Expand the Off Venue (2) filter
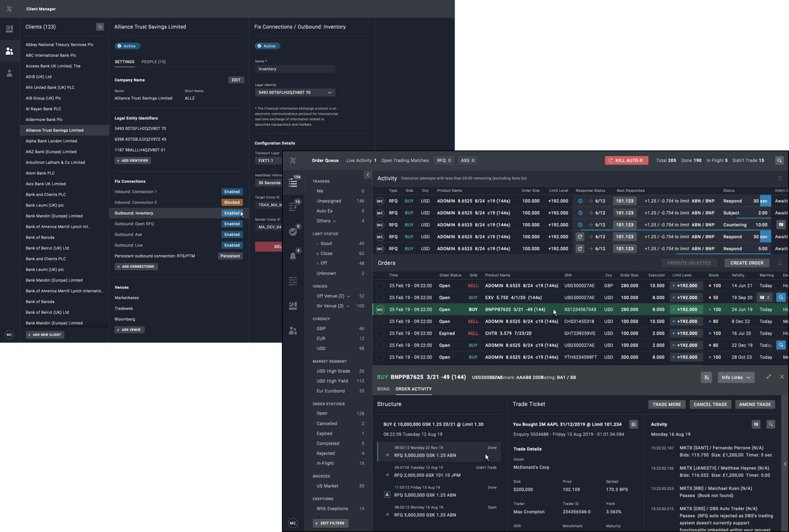 pos(348,296)
